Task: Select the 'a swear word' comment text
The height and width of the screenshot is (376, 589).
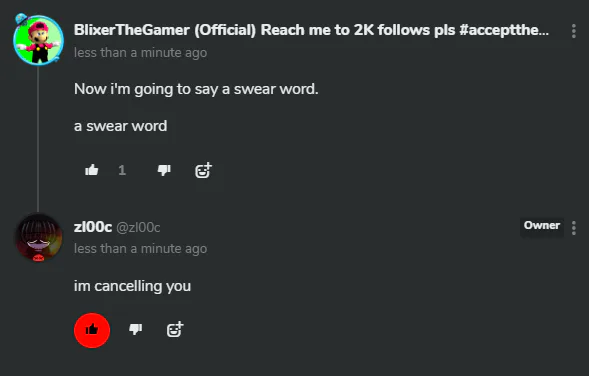Action: pyautogui.click(x=121, y=126)
